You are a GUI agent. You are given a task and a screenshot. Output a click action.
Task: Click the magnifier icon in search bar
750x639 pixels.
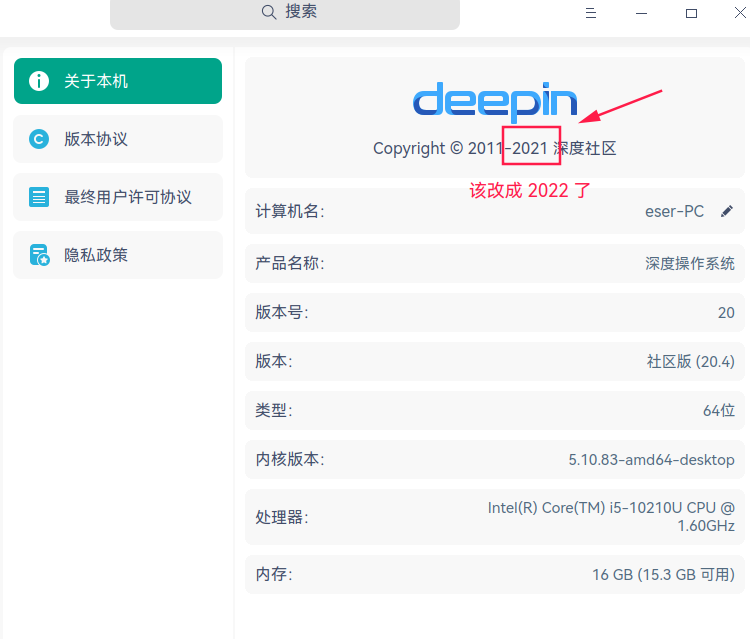[269, 12]
